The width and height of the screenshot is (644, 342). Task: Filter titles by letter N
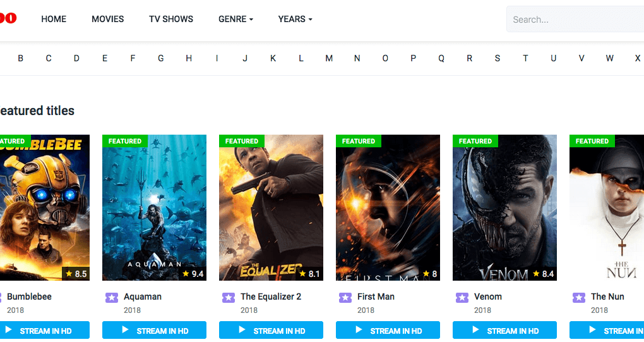pyautogui.click(x=357, y=58)
